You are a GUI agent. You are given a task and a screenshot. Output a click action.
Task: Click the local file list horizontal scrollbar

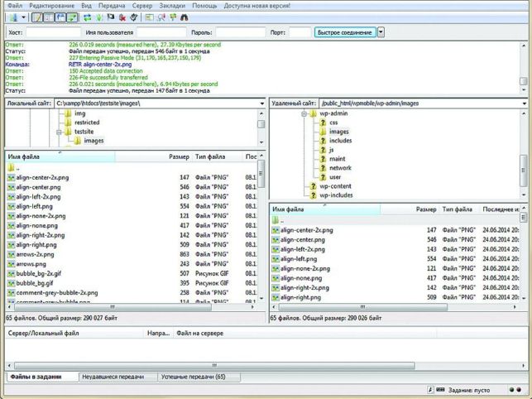point(113,307)
